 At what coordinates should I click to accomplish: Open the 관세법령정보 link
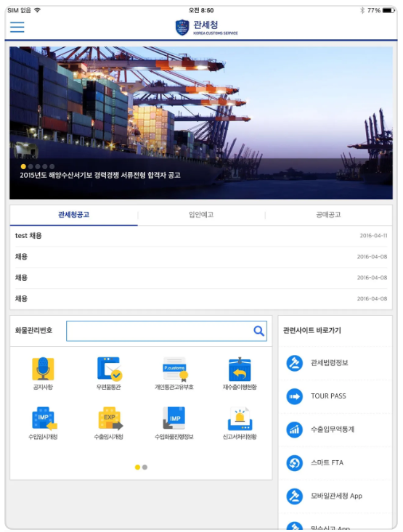pyautogui.click(x=330, y=363)
